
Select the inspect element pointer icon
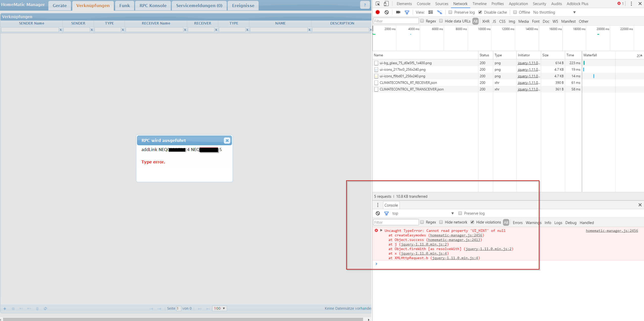pos(378,4)
